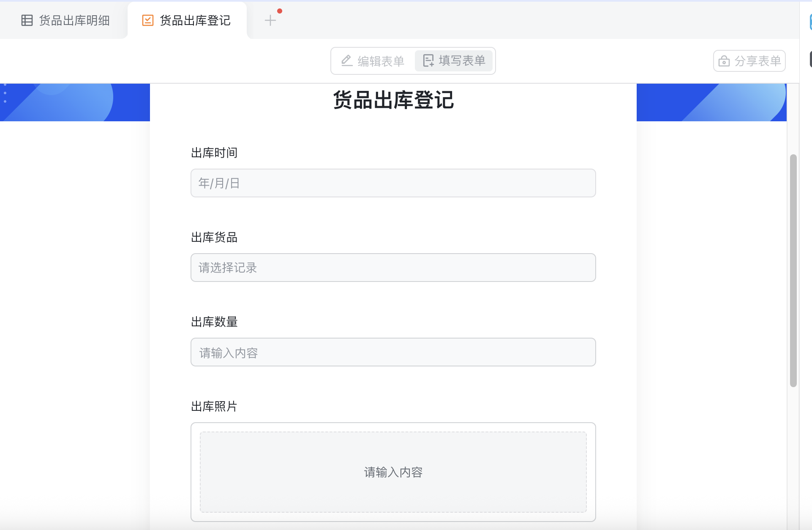This screenshot has width=812, height=530.
Task: Click the blue icon at right edge
Action: pos(810,22)
